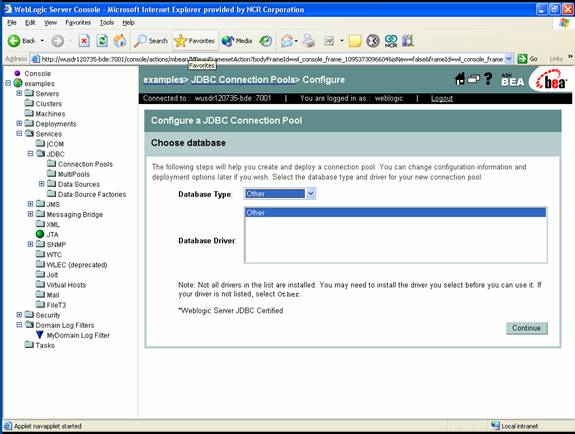Select WTC tree item
This screenshot has width=575, height=434.
[x=54, y=255]
